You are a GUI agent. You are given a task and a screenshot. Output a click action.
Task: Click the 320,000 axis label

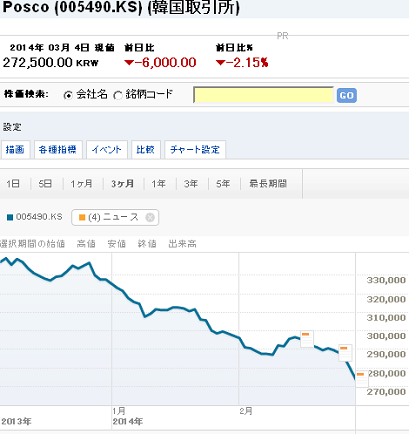pos(386,299)
